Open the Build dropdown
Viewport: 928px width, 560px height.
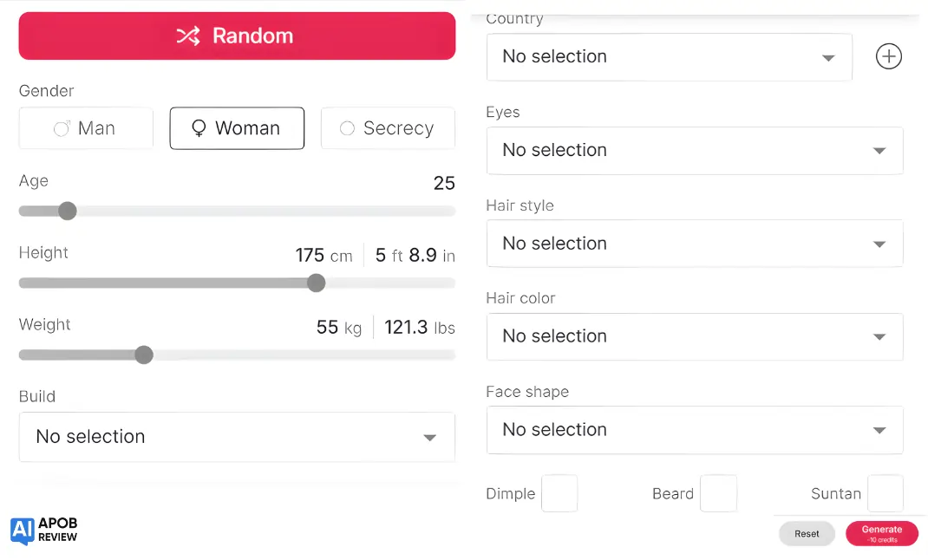[237, 437]
